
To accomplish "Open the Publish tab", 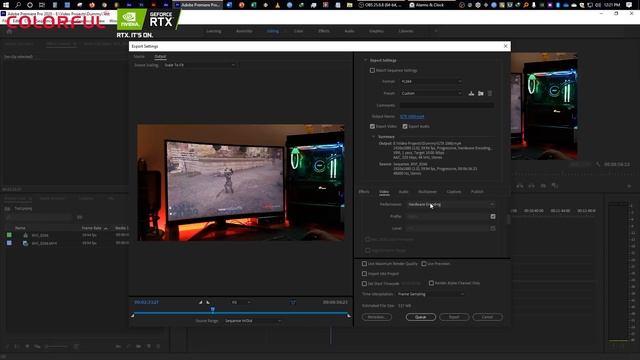I will tap(477, 192).
